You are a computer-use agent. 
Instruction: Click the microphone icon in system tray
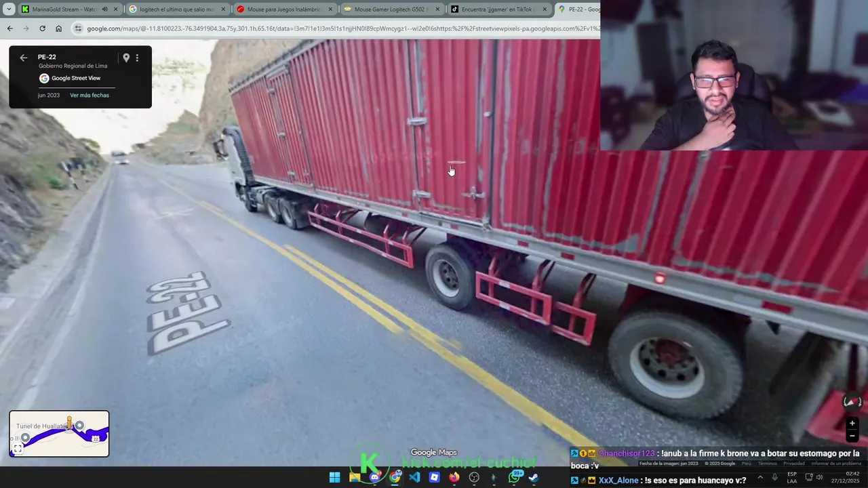[774, 477]
